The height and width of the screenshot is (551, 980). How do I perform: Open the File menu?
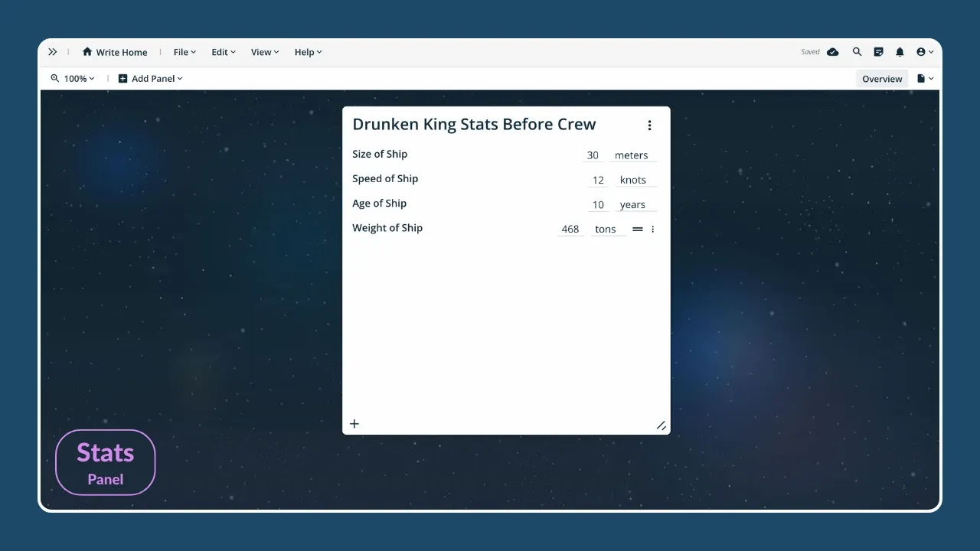pyautogui.click(x=185, y=52)
